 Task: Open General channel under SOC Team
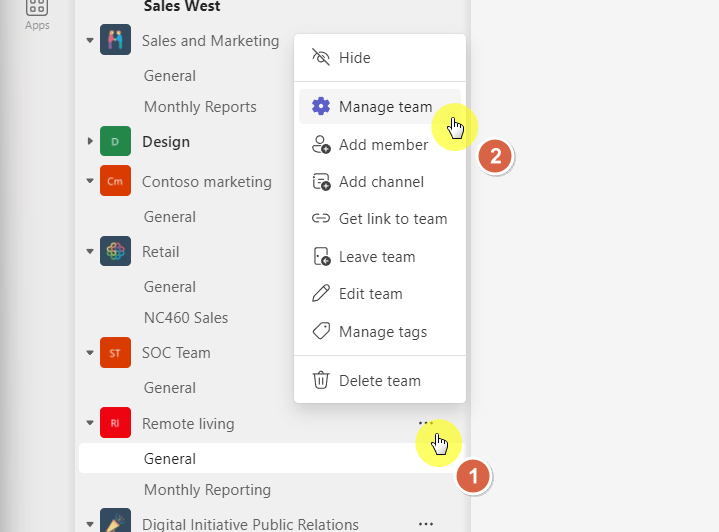[x=170, y=388]
